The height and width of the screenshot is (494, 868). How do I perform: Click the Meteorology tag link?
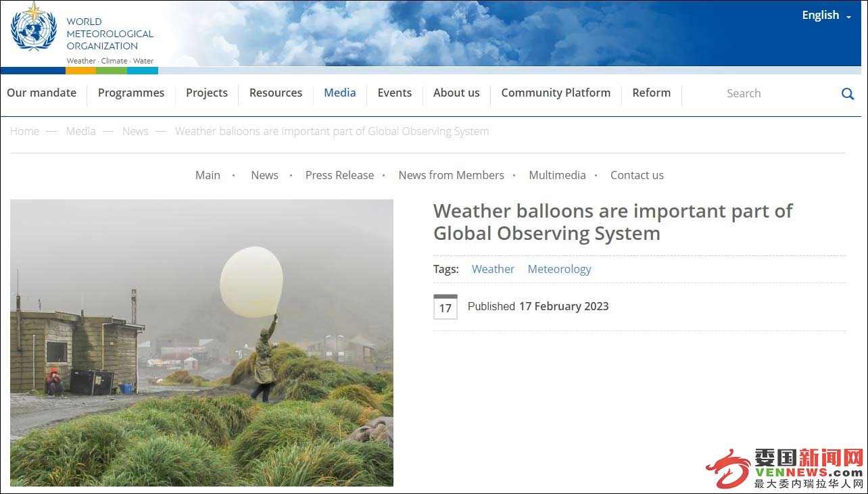(x=559, y=269)
